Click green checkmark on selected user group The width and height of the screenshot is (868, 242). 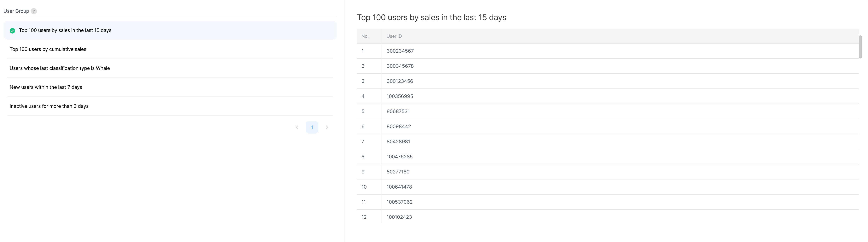tap(12, 31)
